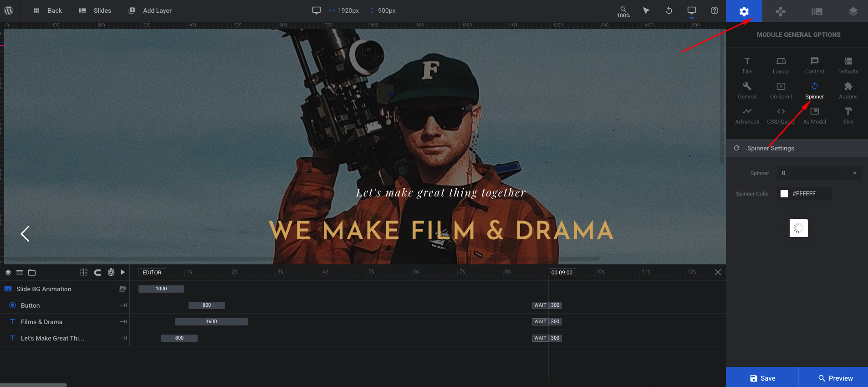Select the Spinner section
Viewport: 868px width, 387px height.
(x=815, y=91)
